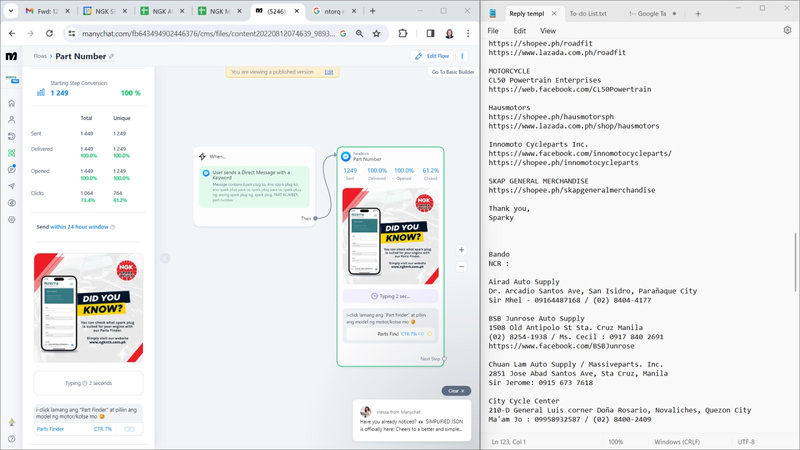
Task: Open the Ads dollar icon in sidebar
Action: (12, 203)
